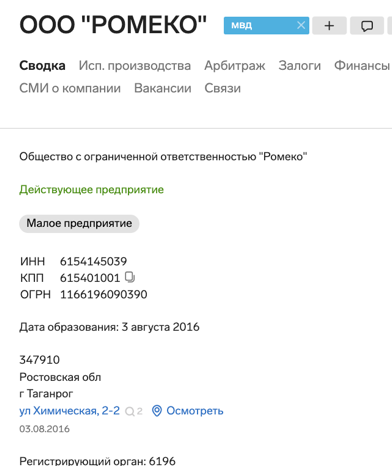Add a new tag with plus button

click(329, 26)
